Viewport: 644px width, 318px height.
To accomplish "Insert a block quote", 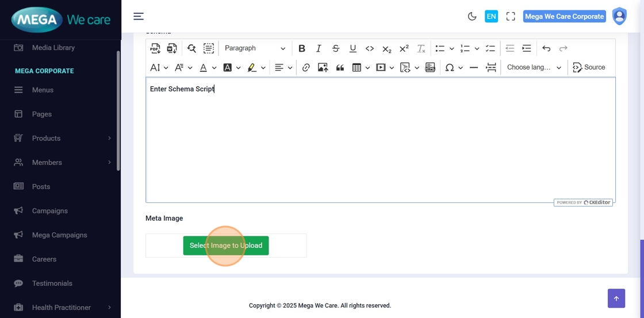I will point(340,68).
